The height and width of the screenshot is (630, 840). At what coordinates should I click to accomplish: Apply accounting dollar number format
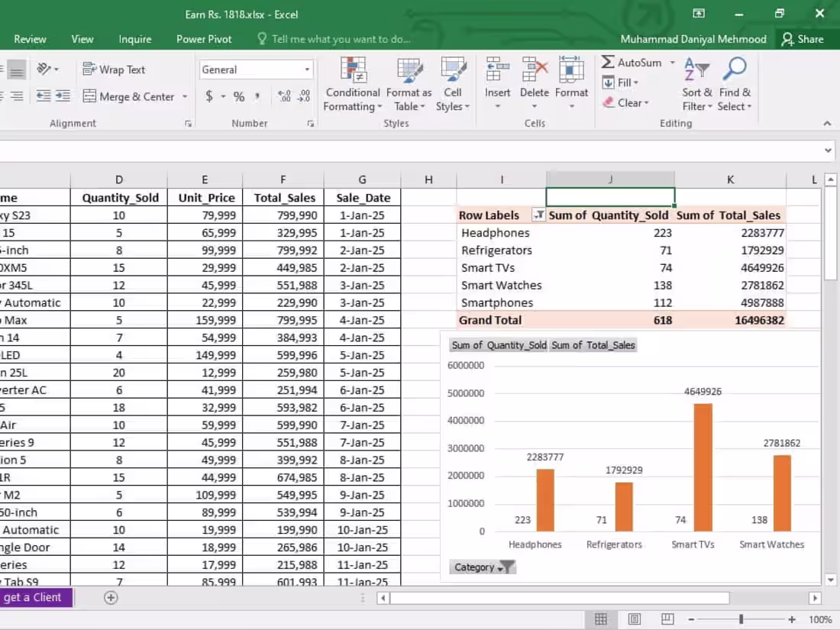click(209, 96)
